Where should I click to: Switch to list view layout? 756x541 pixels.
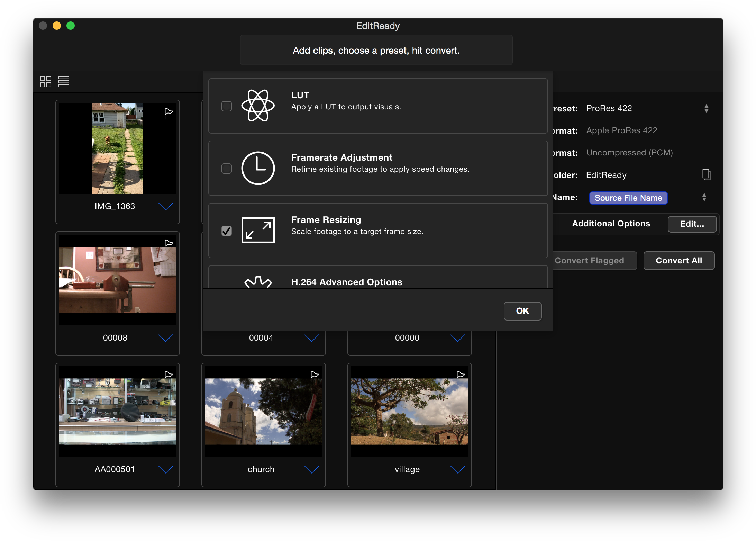[64, 82]
